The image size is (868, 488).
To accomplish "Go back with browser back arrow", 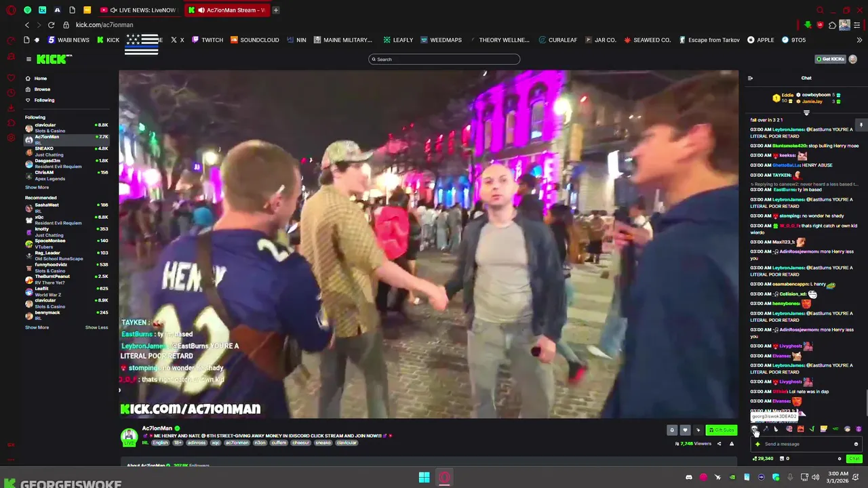I will (27, 25).
